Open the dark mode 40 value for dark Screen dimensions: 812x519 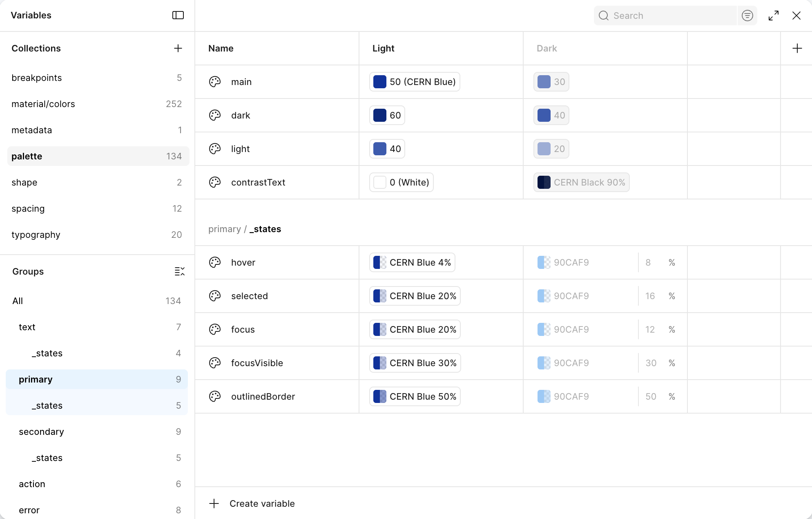pos(551,115)
